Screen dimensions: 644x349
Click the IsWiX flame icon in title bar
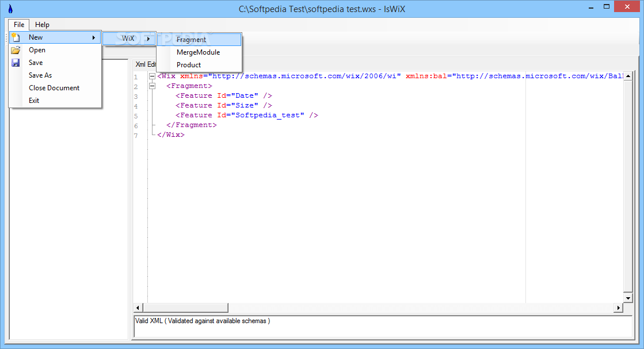pyautogui.click(x=10, y=9)
